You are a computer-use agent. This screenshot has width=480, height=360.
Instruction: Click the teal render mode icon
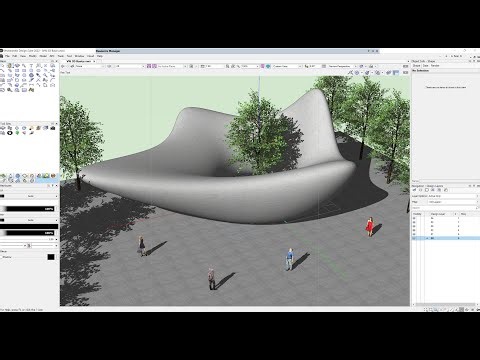coord(268,66)
